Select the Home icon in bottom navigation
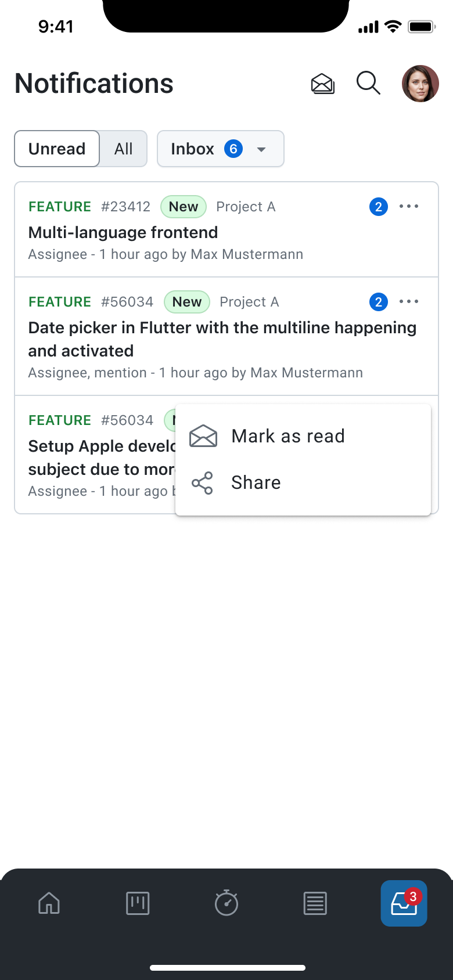This screenshot has height=980, width=453. pos(49,903)
